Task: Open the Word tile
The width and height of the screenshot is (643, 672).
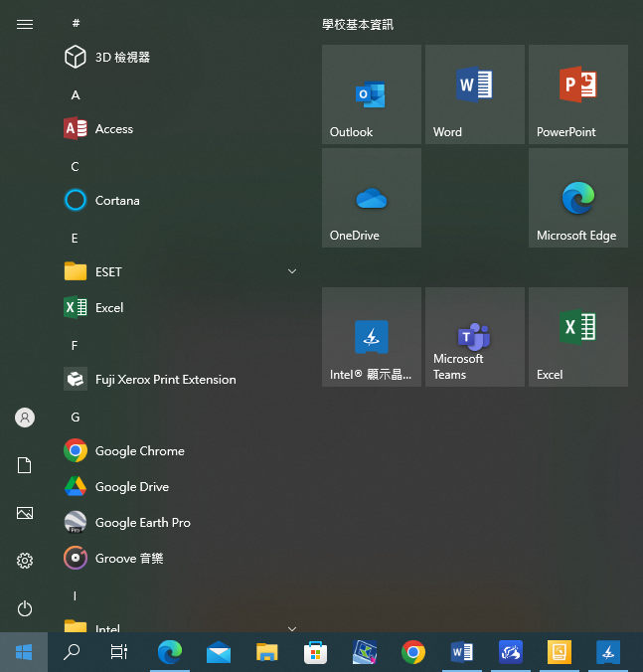Action: pyautogui.click(x=475, y=94)
